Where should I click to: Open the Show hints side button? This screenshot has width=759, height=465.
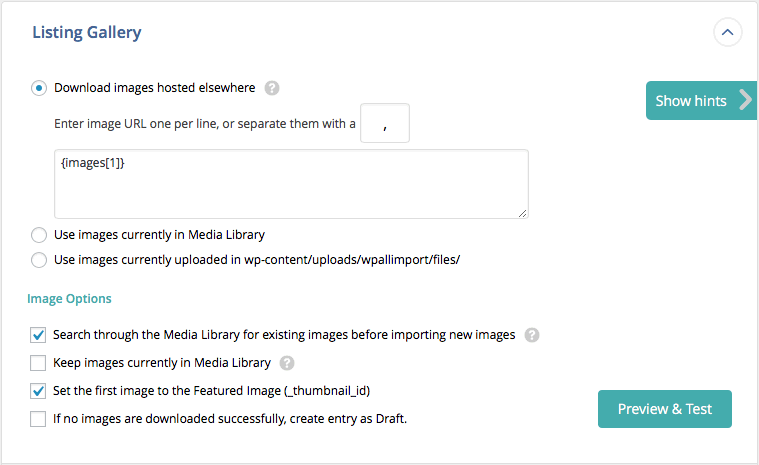(701, 101)
